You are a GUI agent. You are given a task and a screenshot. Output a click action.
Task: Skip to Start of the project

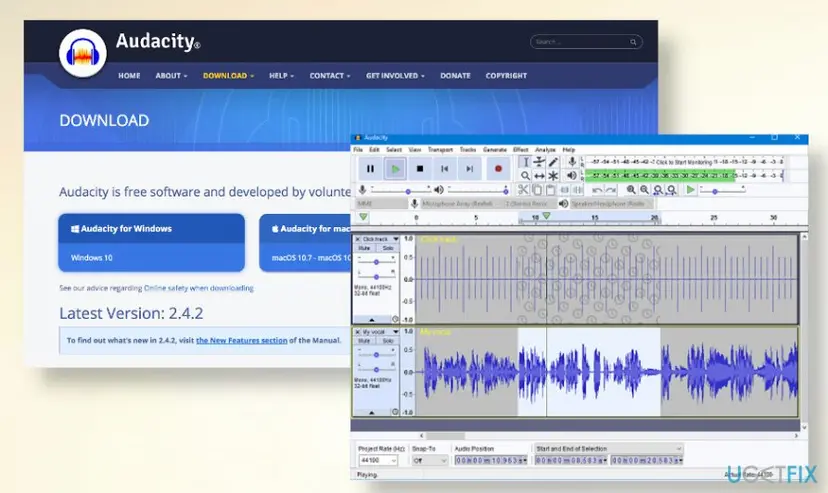pos(445,169)
